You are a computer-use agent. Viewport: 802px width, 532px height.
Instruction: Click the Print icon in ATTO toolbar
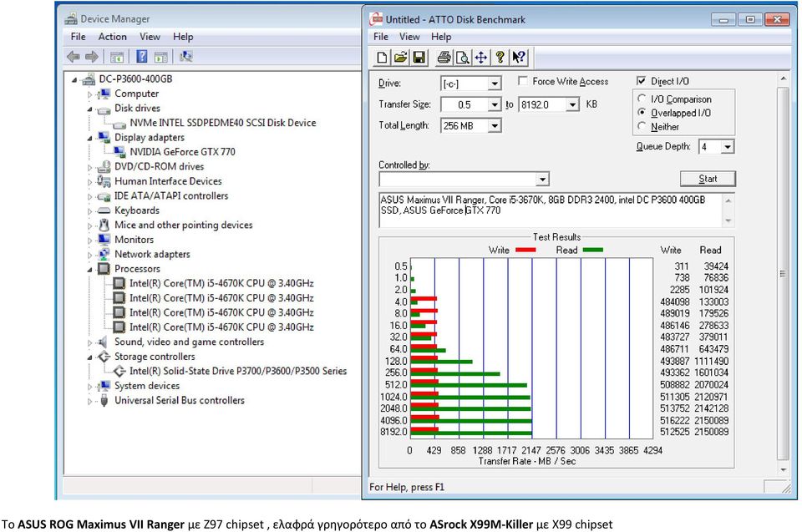click(x=444, y=58)
